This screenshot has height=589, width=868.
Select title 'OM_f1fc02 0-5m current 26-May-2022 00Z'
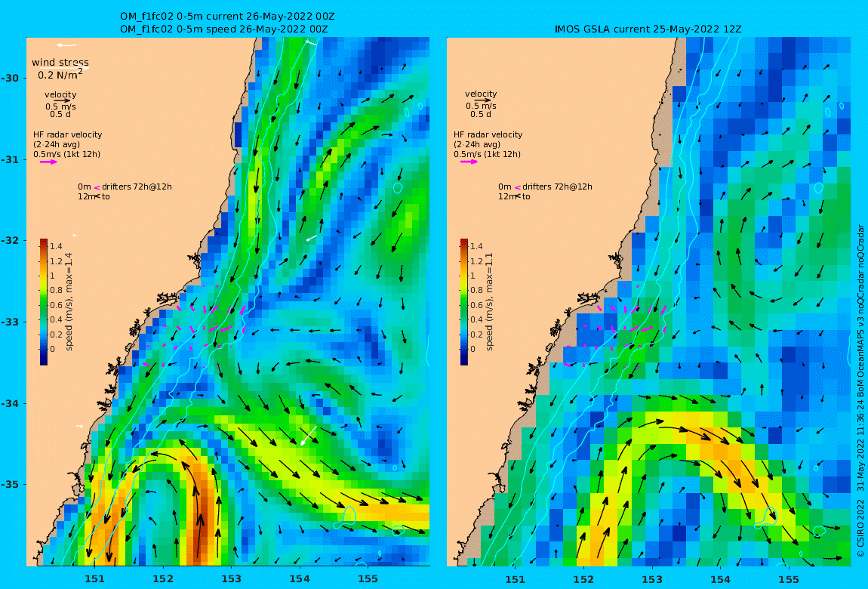click(227, 17)
